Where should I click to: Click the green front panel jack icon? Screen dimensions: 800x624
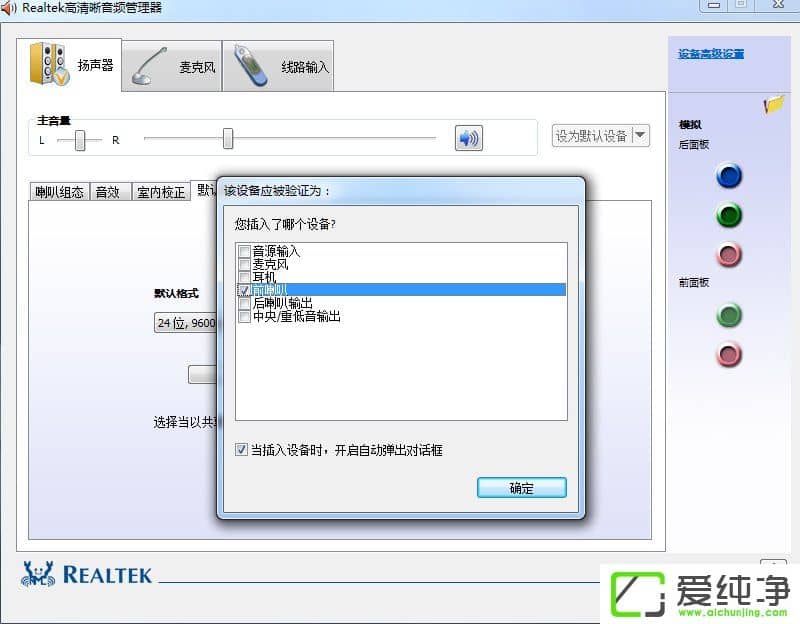729,315
